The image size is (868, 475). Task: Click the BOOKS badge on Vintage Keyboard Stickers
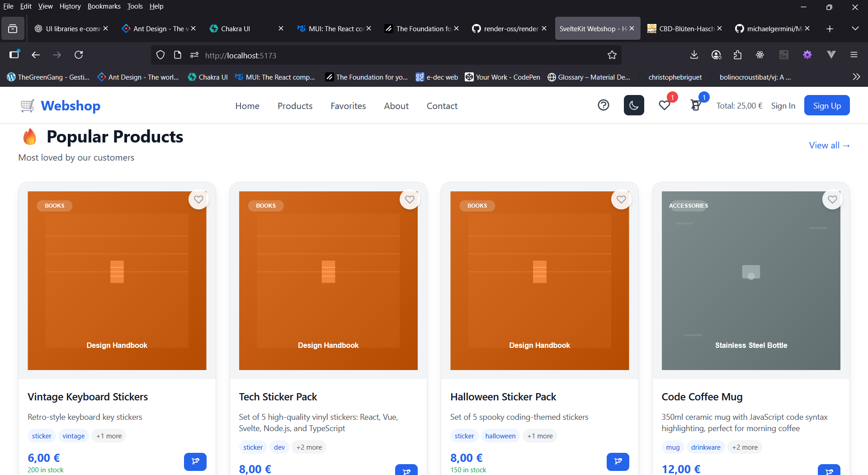pyautogui.click(x=54, y=206)
